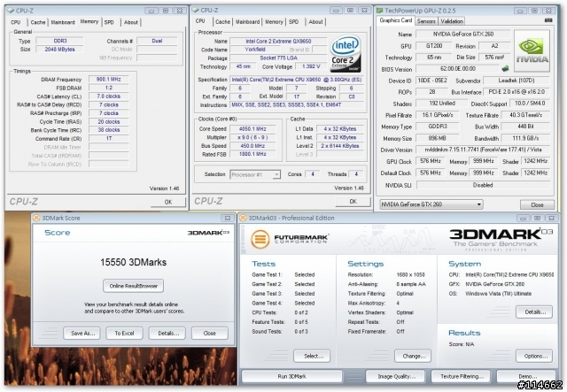Screen dimensions: 567x392
Task: Open About tab in processor CPU-Z window
Action: point(315,22)
